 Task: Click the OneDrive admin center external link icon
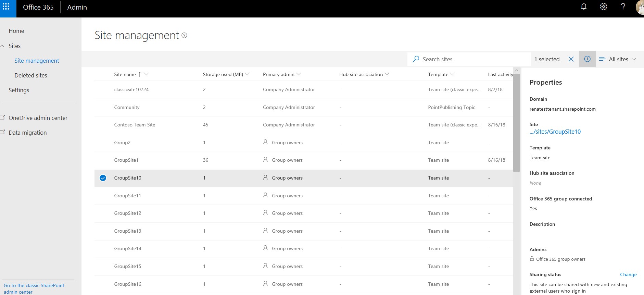pyautogui.click(x=3, y=118)
